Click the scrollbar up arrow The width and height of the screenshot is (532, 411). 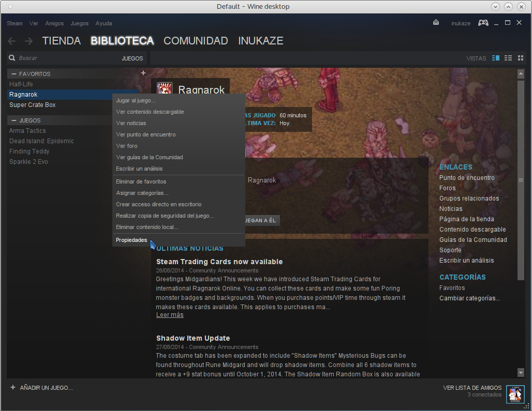[x=521, y=73]
